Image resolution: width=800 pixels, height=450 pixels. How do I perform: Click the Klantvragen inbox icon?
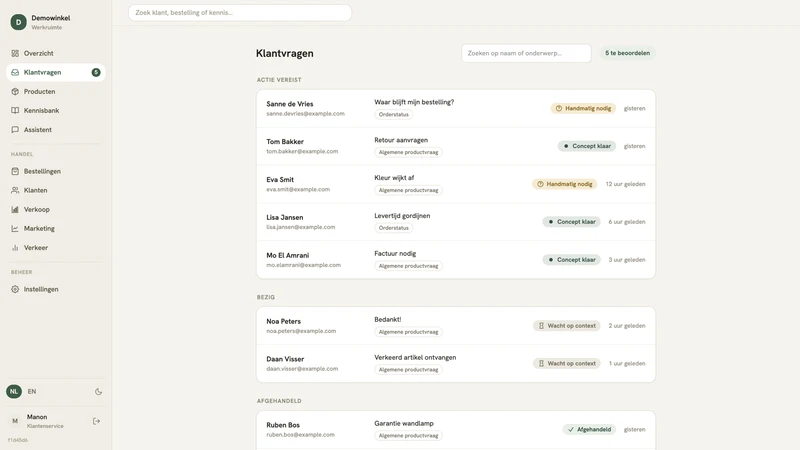(x=15, y=72)
